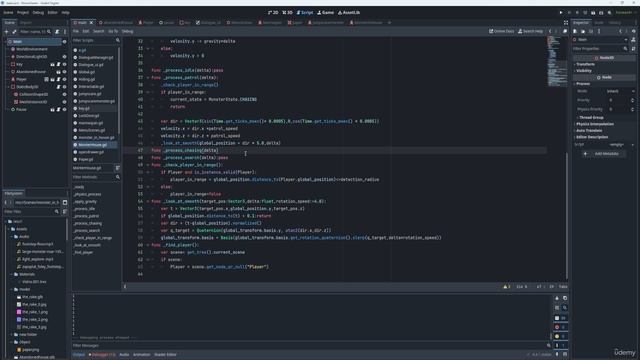Open Online Docs
This screenshot has height=360, width=640.
pos(502,31)
